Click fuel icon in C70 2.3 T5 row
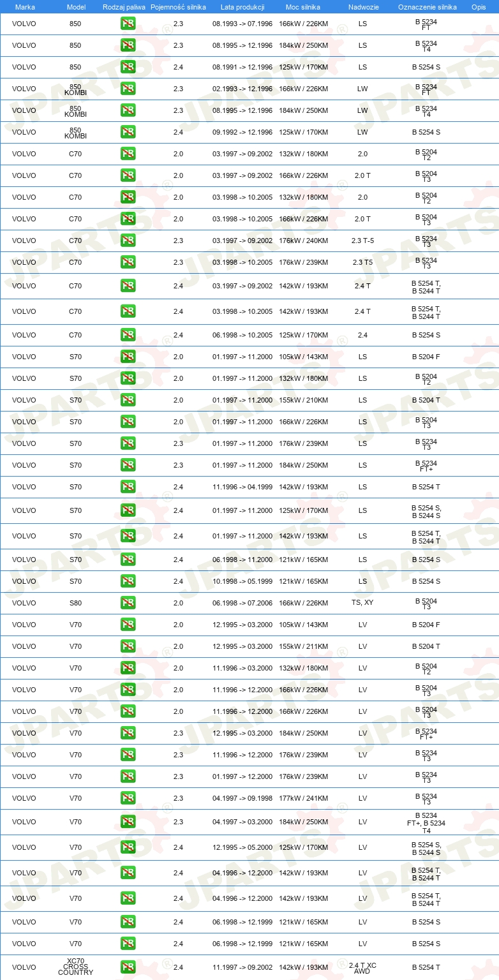This screenshot has width=499, height=980. [128, 263]
